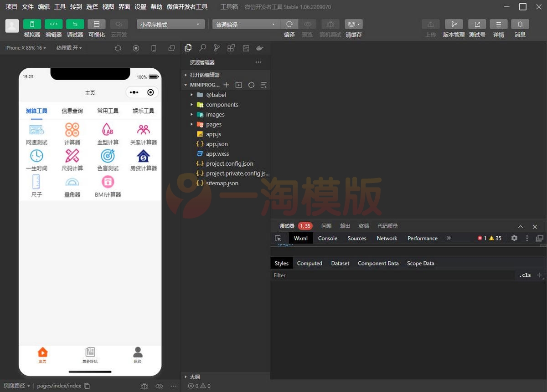547x392 pixels.
Task: Click the simulator stop icon
Action: tap(136, 48)
